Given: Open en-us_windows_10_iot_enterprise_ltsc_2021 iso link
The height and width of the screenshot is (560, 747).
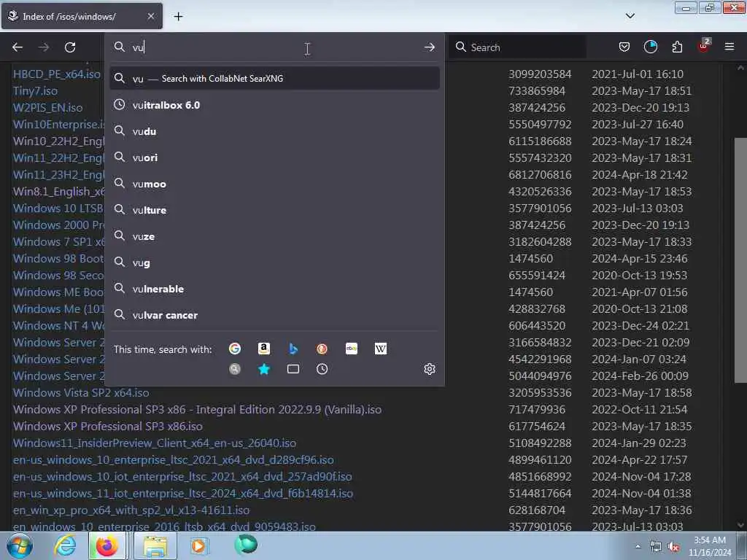Looking at the screenshot, I should click(182, 477).
